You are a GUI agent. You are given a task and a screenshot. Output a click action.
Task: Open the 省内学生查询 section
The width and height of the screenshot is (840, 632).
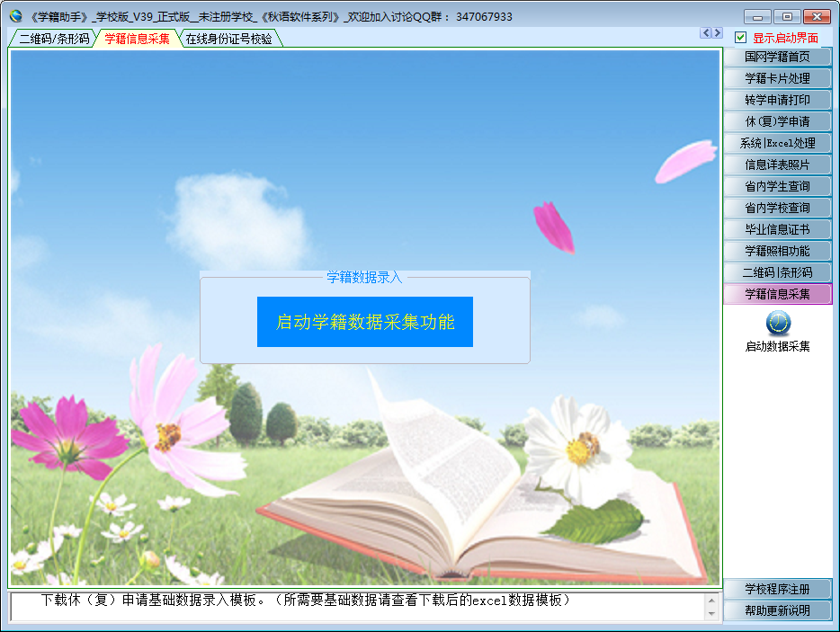pyautogui.click(x=777, y=186)
